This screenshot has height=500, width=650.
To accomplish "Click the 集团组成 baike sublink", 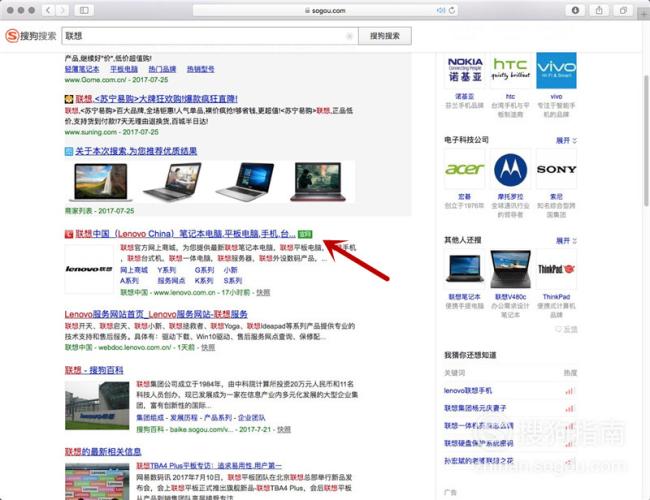I will 150,418.
